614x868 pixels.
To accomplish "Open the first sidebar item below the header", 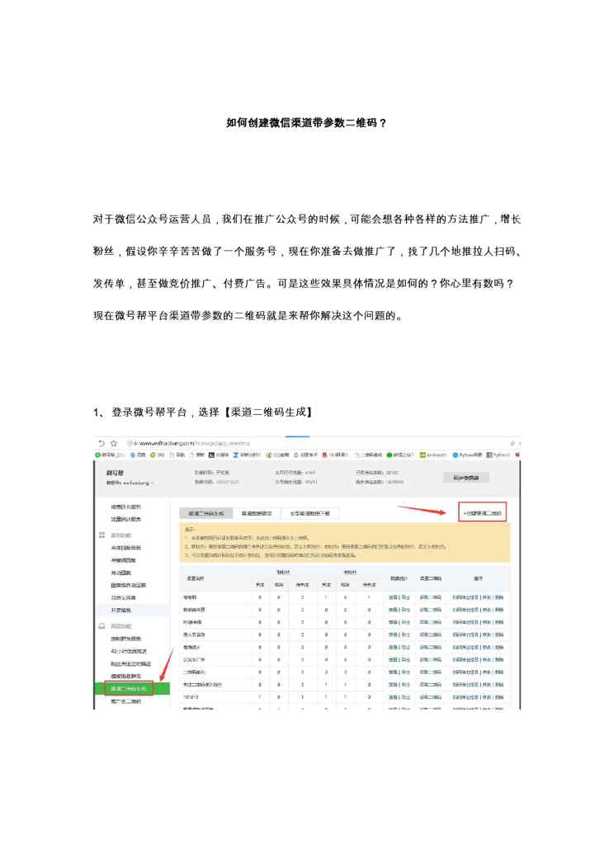I will click(126, 506).
